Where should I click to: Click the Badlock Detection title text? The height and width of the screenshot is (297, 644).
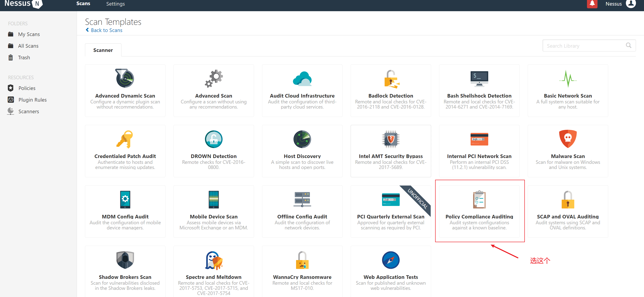(x=391, y=96)
